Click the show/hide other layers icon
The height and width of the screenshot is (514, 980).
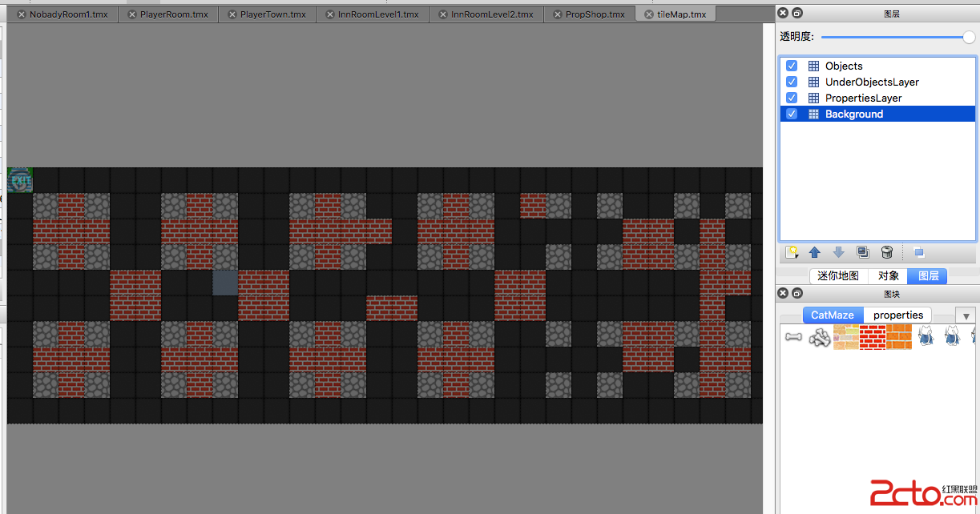coord(919,252)
